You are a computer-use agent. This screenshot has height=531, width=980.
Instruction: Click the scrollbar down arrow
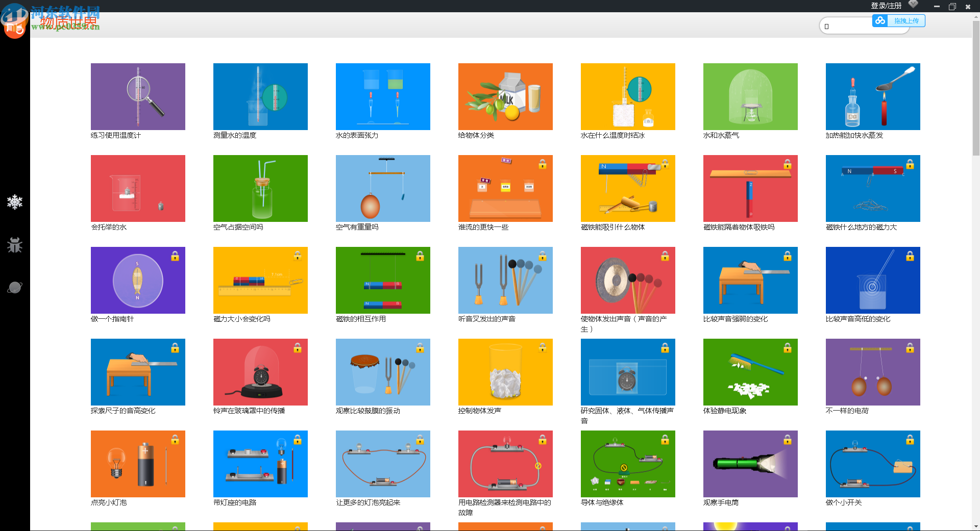point(976,526)
